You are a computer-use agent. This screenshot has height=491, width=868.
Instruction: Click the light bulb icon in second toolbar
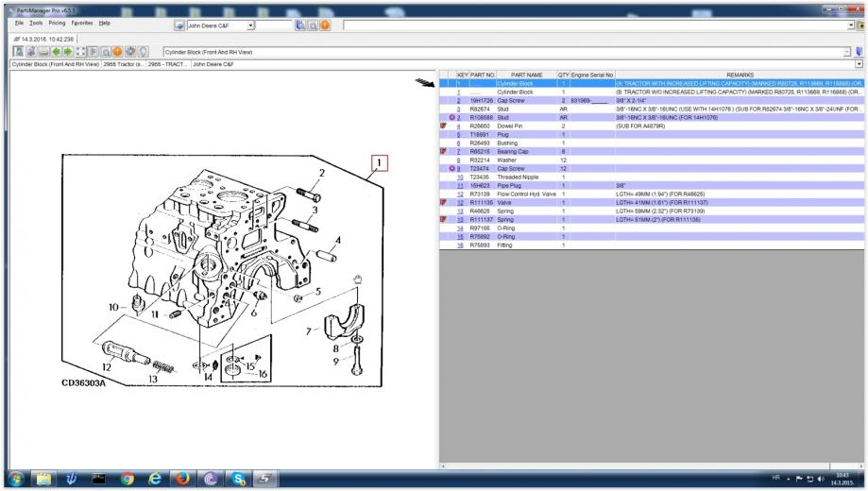(x=143, y=52)
